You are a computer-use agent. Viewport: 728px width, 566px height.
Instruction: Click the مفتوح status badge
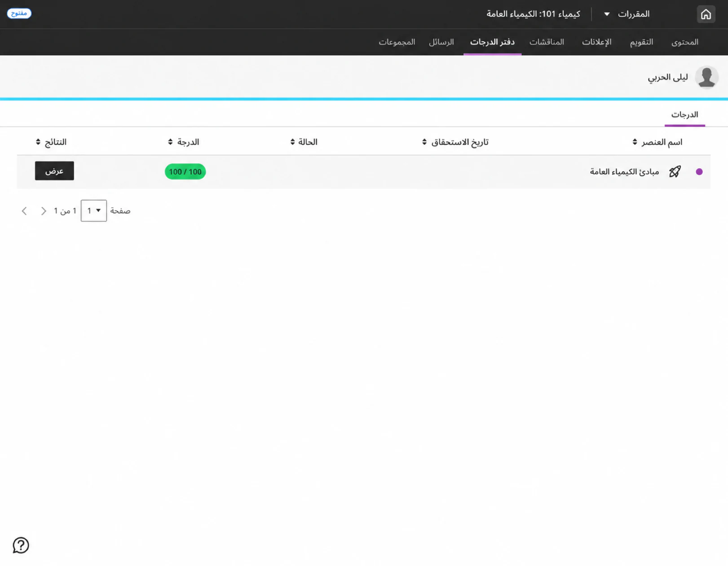19,13
